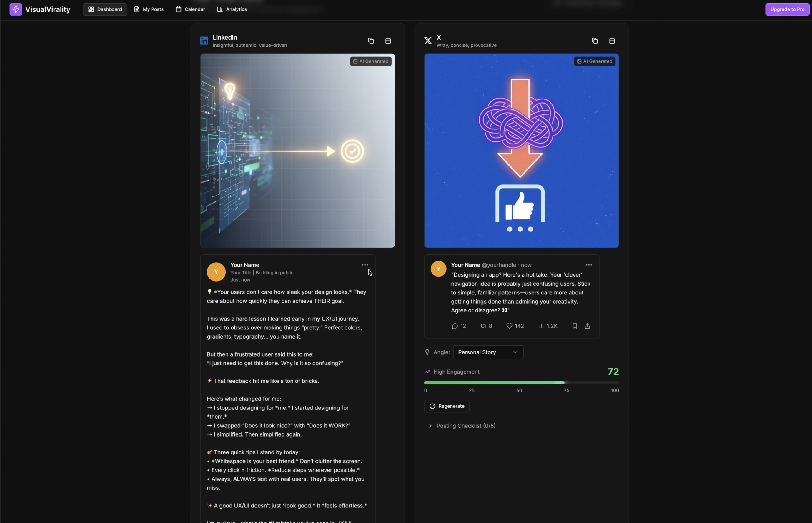This screenshot has width=812, height=523.
Task: Click the High Engagement score bar
Action: 521,383
